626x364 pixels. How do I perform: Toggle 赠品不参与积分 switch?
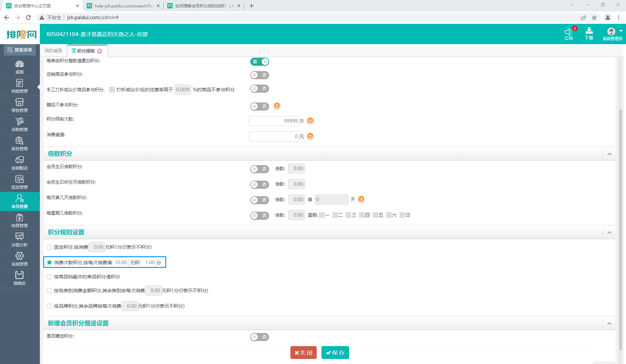(x=260, y=107)
